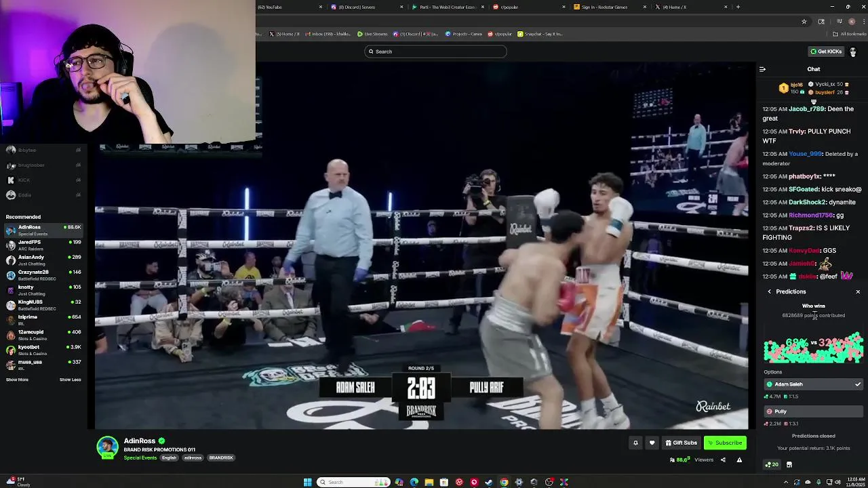Expand recommended list with Show More
Image resolution: width=868 pixels, height=488 pixels.
(x=17, y=380)
